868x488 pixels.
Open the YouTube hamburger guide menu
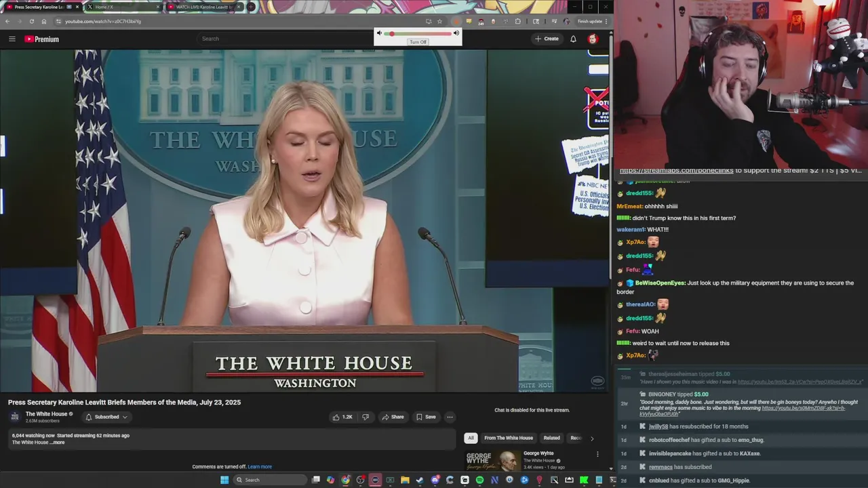pyautogui.click(x=12, y=39)
